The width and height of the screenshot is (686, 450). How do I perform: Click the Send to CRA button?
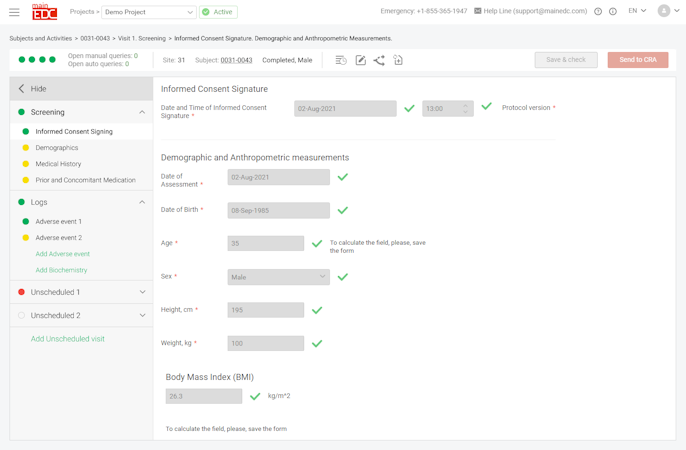[637, 60]
